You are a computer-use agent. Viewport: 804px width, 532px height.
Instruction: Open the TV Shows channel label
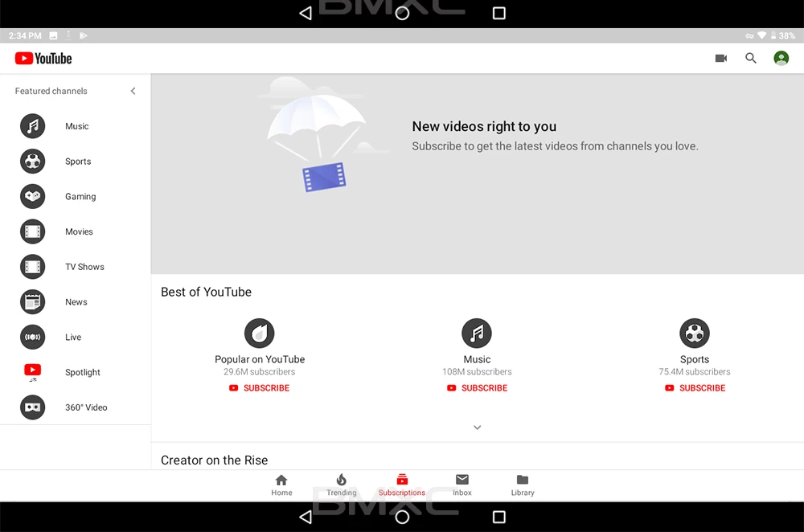[84, 267]
